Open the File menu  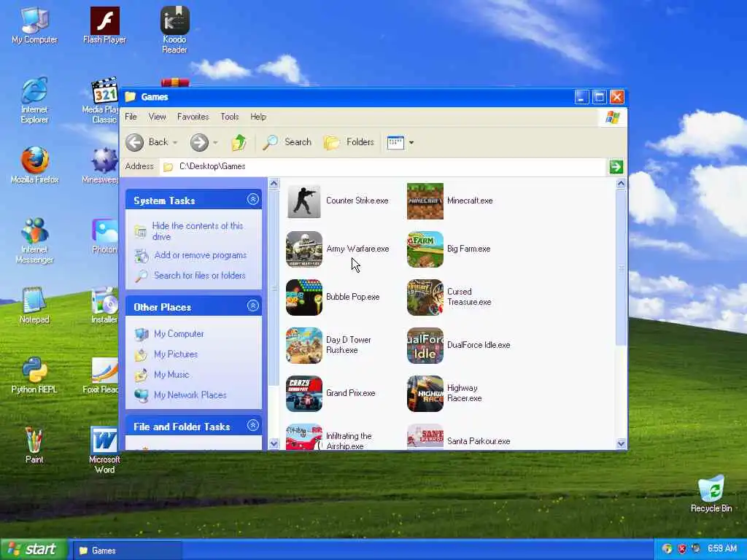point(131,117)
